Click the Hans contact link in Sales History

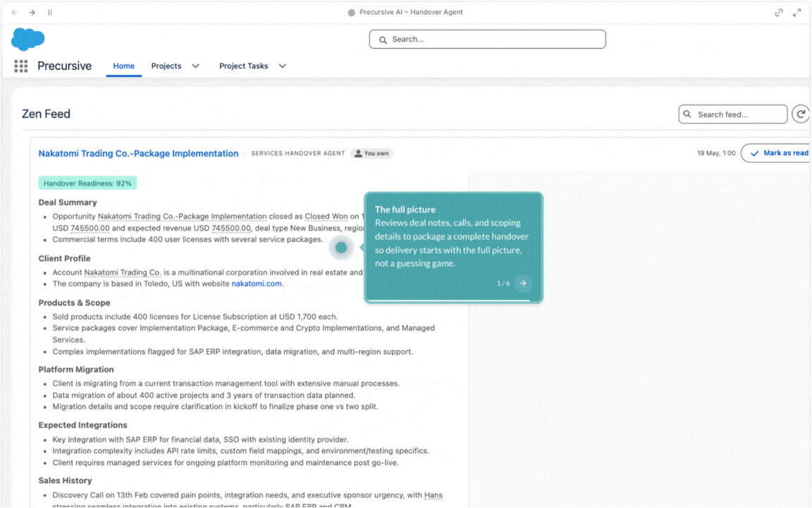(433, 495)
